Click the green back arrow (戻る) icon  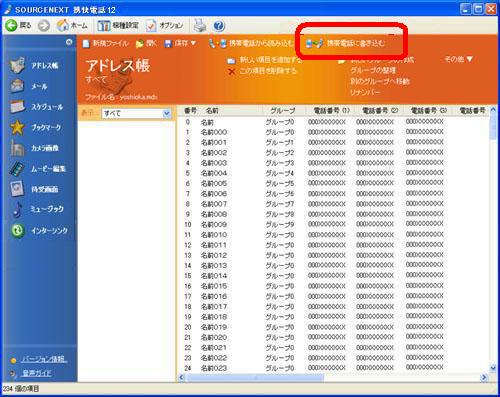click(11, 25)
